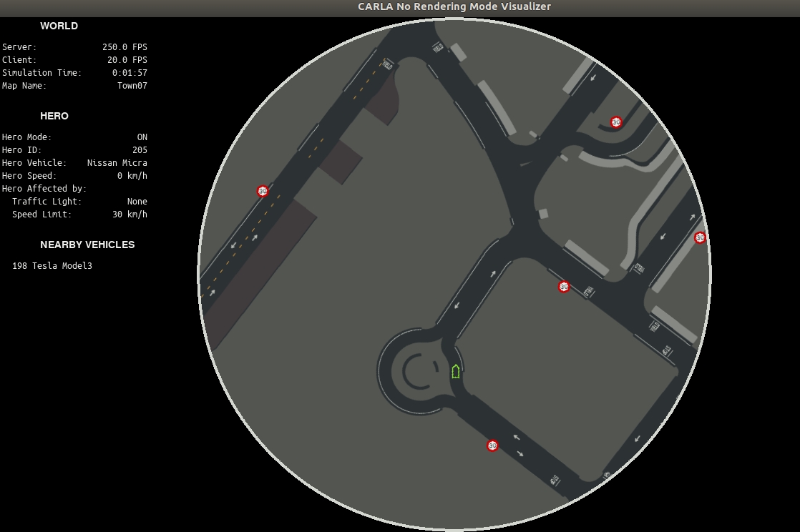Image resolution: width=800 pixels, height=532 pixels.
Task: Click the 30 speed sign at the map's right edge
Action: [700, 237]
